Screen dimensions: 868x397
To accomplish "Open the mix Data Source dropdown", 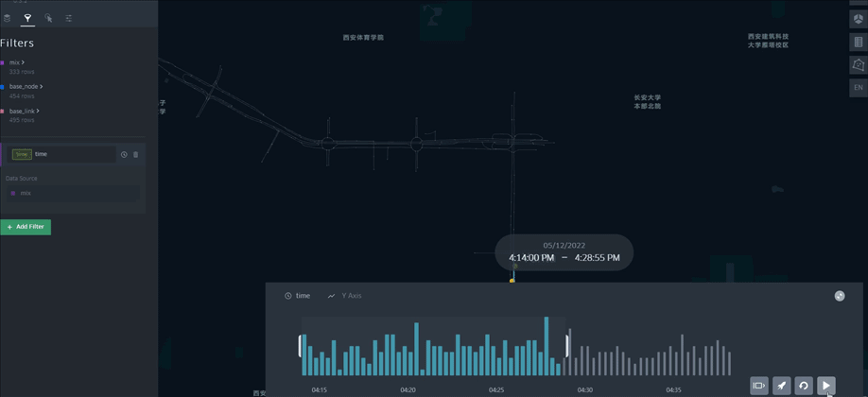I will 73,193.
